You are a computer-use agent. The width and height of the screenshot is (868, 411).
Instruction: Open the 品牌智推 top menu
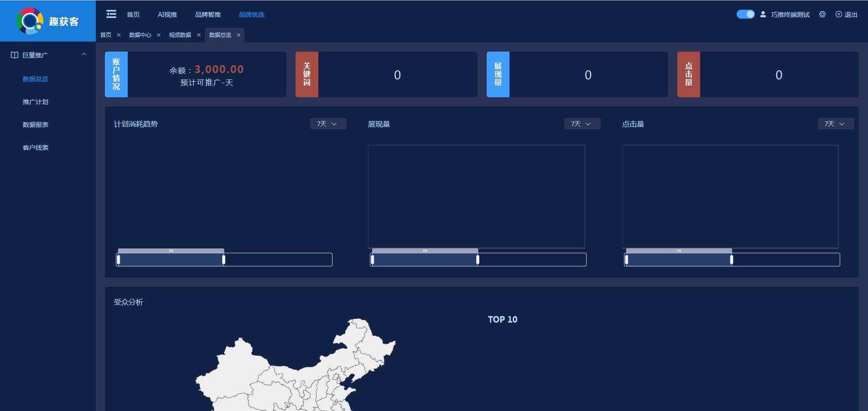pyautogui.click(x=208, y=15)
